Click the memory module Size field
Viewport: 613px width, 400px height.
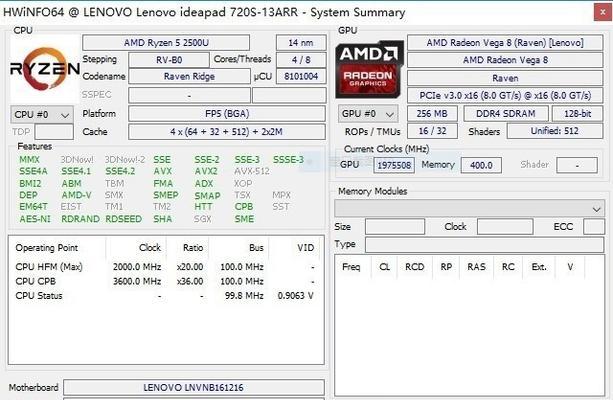[x=395, y=227]
